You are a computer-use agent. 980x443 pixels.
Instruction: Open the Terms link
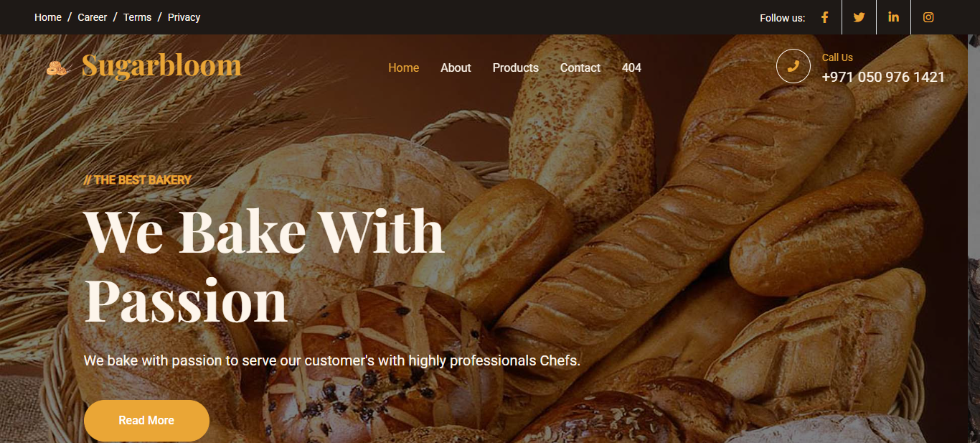[x=137, y=17]
